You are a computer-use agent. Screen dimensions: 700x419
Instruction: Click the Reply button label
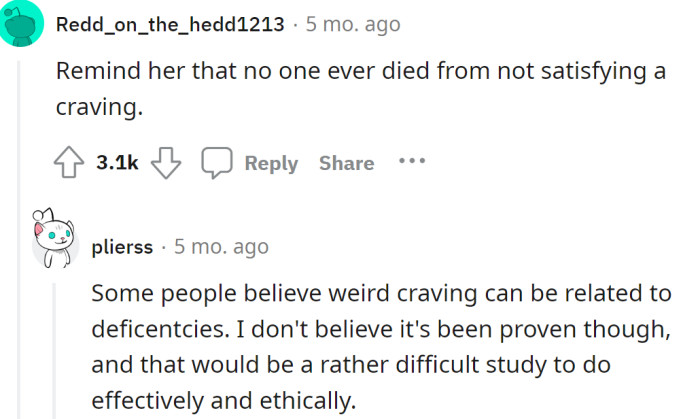(271, 163)
